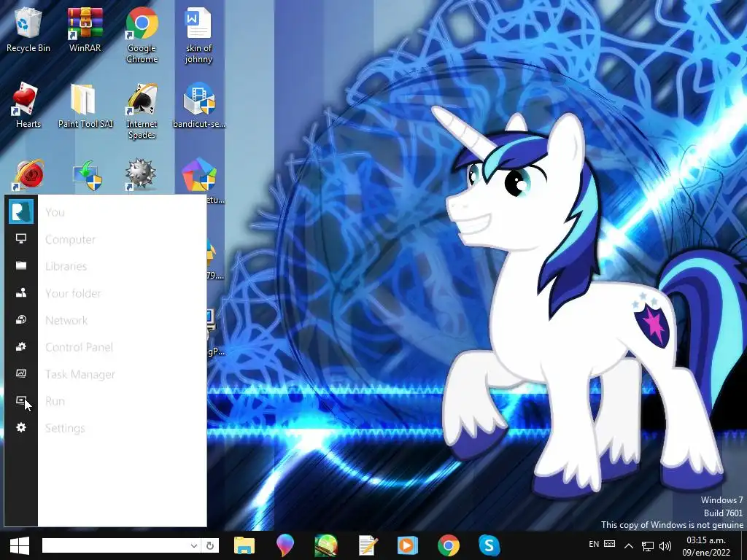Open the Recycle Bin desktop icon
747x560 pixels.
(28, 29)
